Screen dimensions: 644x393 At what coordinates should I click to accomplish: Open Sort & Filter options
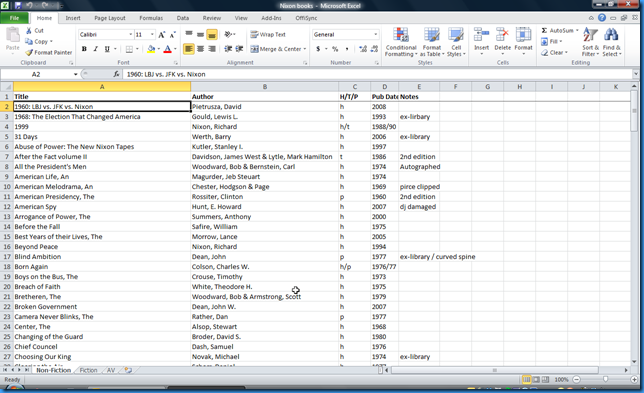(x=590, y=42)
